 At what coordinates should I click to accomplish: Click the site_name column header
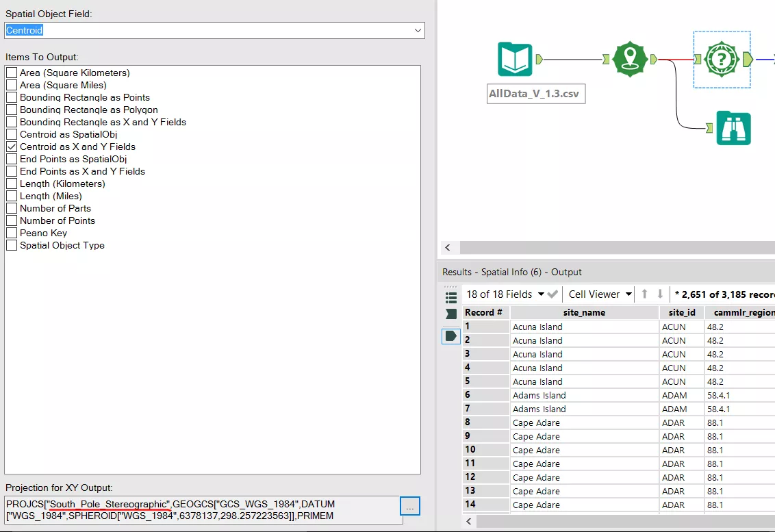(x=584, y=312)
